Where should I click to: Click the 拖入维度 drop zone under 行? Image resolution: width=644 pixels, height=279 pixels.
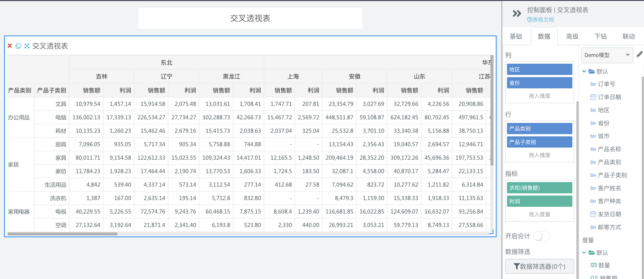tap(540, 155)
